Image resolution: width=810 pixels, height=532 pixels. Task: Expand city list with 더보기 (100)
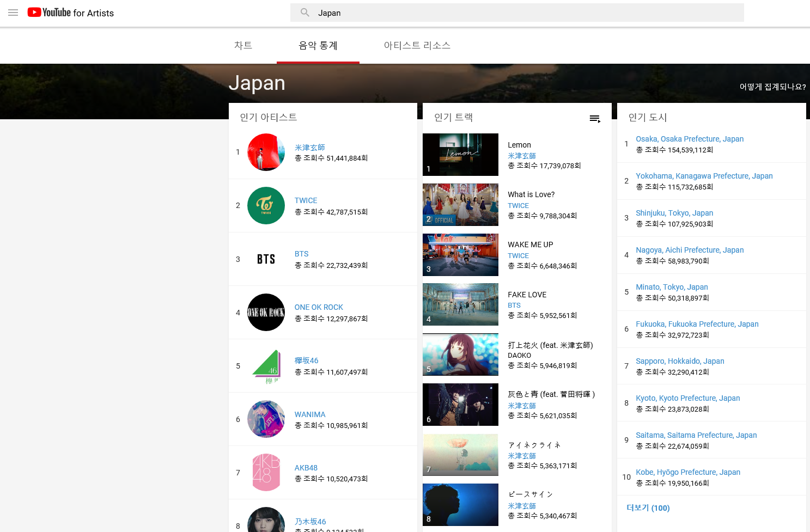click(x=648, y=508)
